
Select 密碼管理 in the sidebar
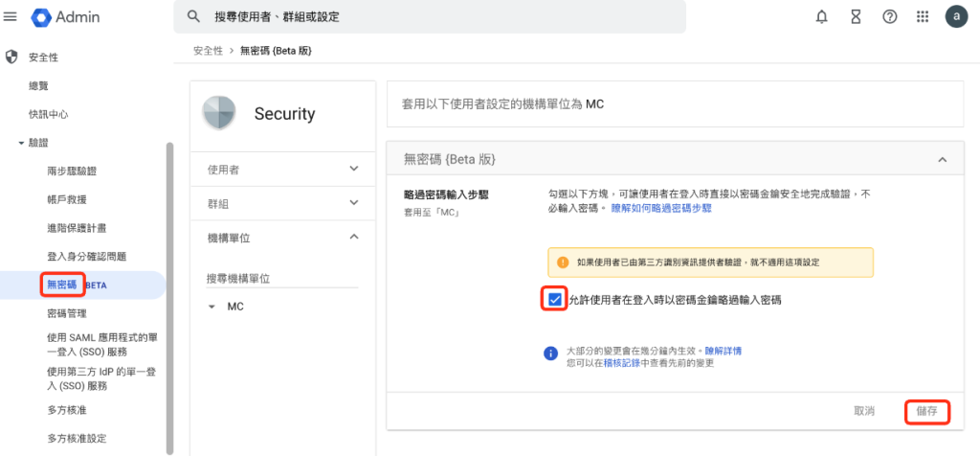point(66,314)
